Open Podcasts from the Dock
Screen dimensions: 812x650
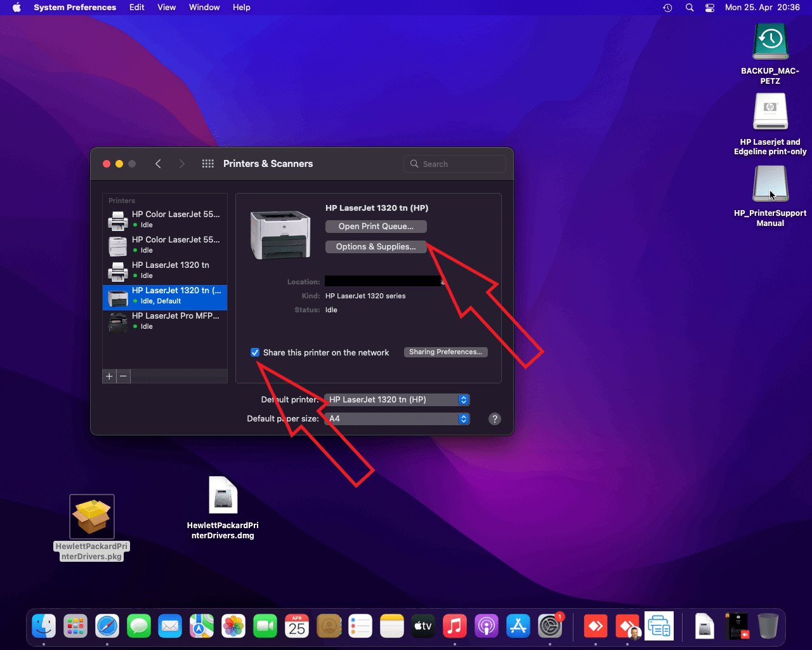[x=487, y=627]
